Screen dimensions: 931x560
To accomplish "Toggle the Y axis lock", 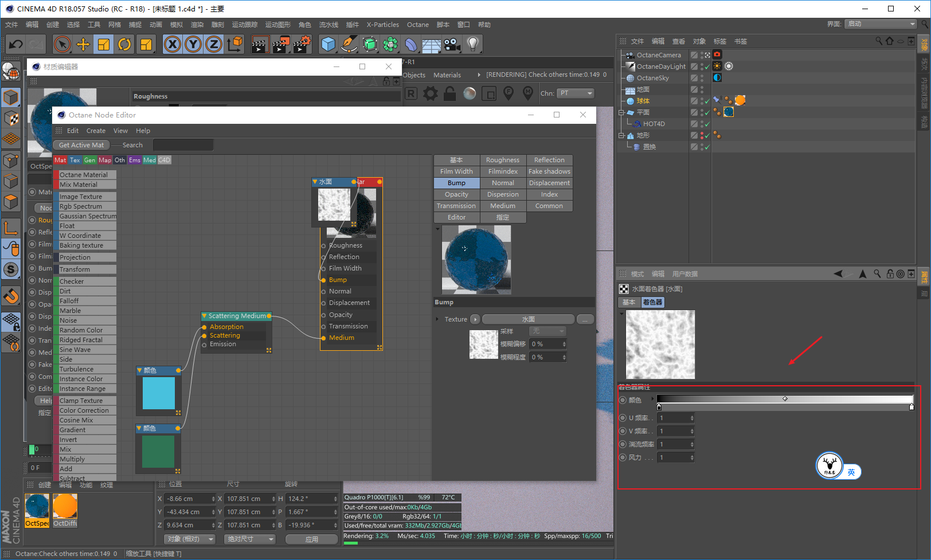I will tap(193, 44).
